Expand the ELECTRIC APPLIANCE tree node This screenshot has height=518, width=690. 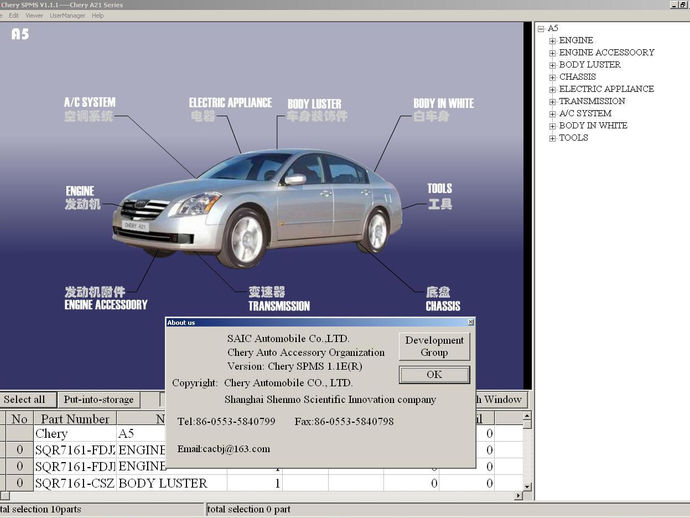(552, 90)
